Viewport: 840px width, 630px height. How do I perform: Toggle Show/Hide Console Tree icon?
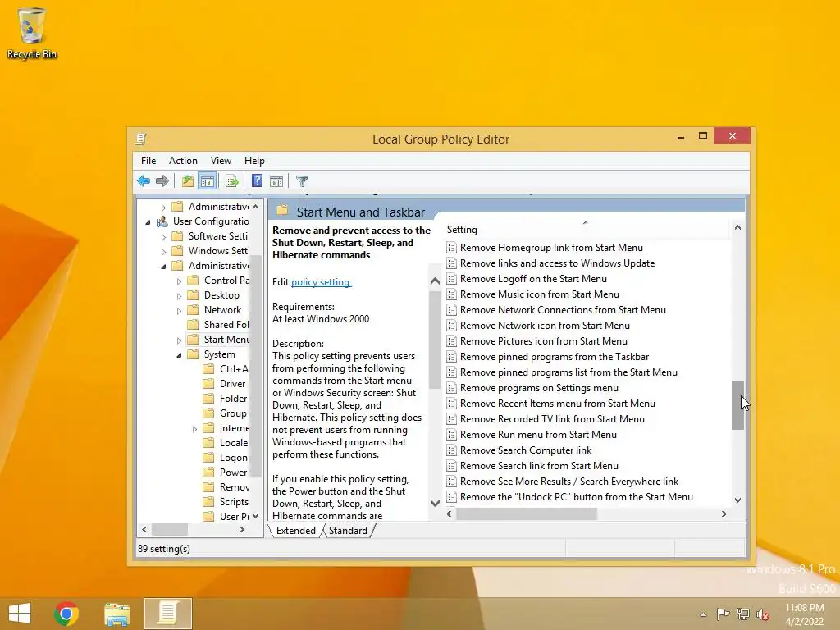[207, 181]
